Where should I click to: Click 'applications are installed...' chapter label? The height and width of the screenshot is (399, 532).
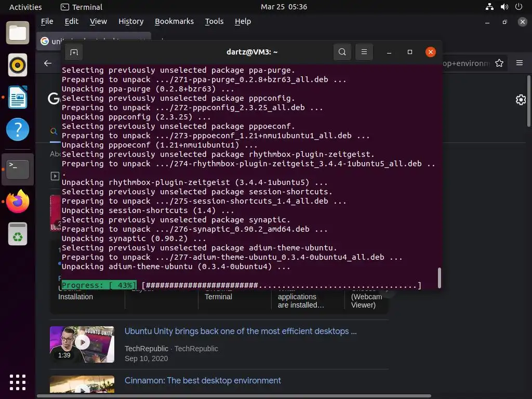(301, 301)
